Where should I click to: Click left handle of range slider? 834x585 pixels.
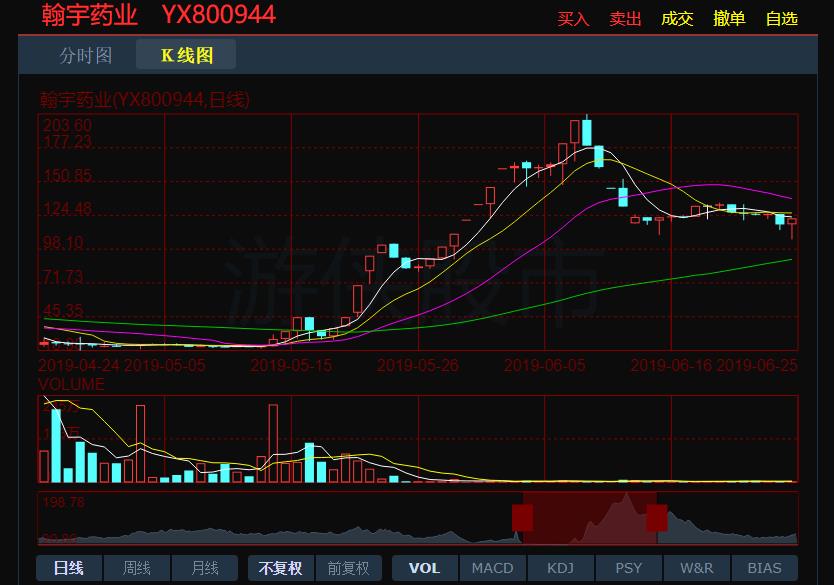pos(522,517)
